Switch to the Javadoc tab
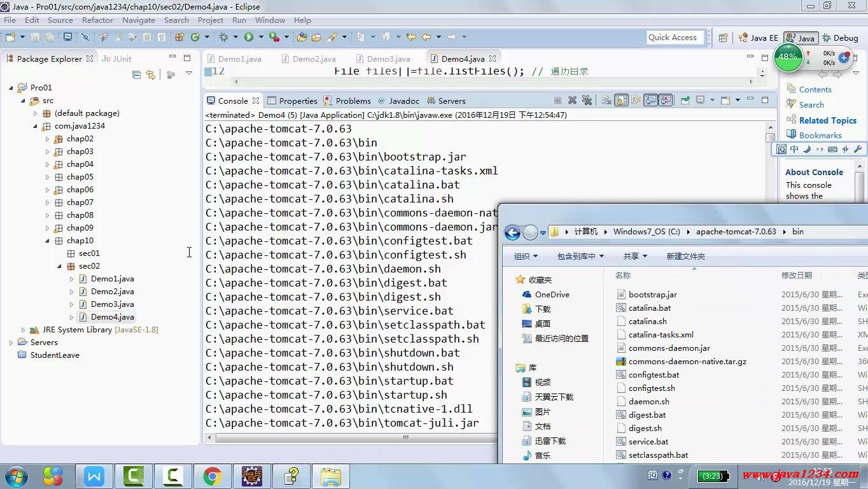This screenshot has height=489, width=868. point(398,101)
